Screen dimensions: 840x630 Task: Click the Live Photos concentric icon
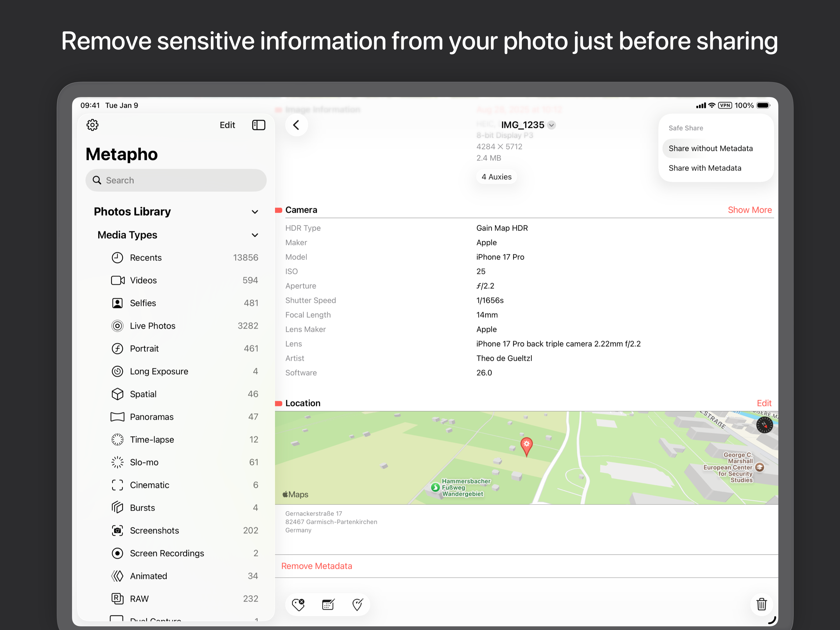pyautogui.click(x=117, y=326)
